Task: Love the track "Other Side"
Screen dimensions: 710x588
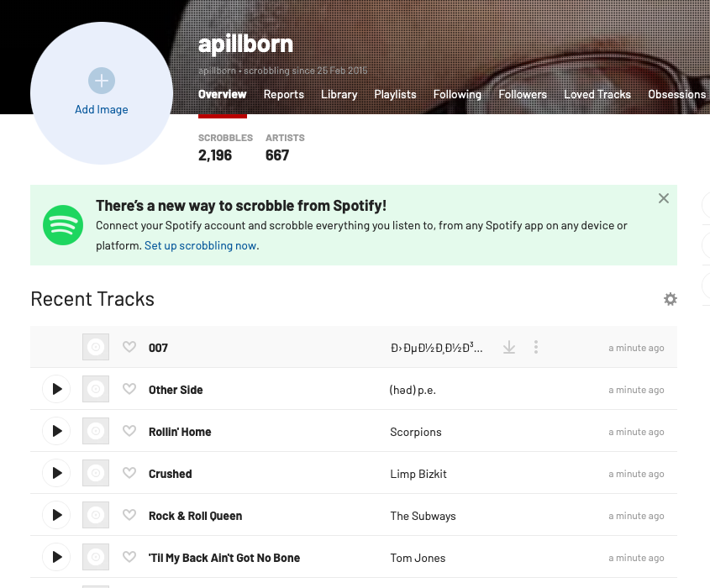Action: coord(129,389)
